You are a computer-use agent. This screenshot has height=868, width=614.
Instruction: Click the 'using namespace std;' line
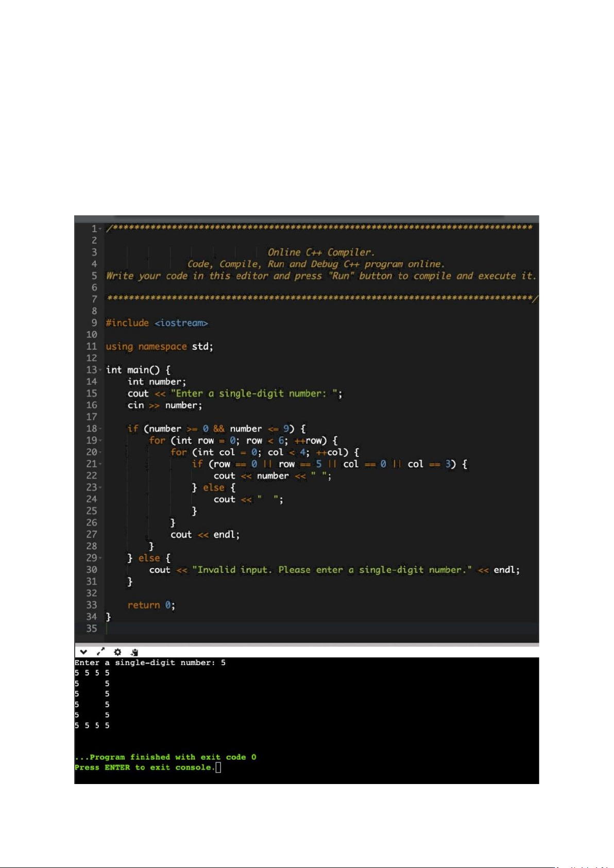coord(159,347)
